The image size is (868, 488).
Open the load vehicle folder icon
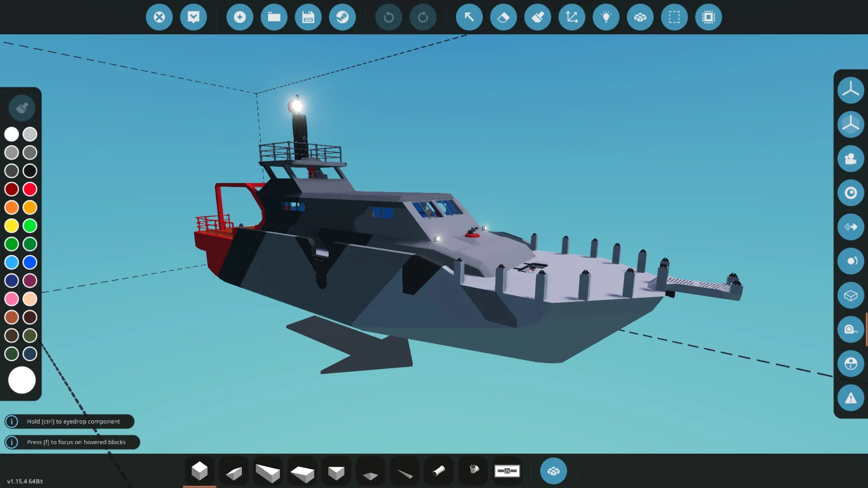click(x=274, y=17)
